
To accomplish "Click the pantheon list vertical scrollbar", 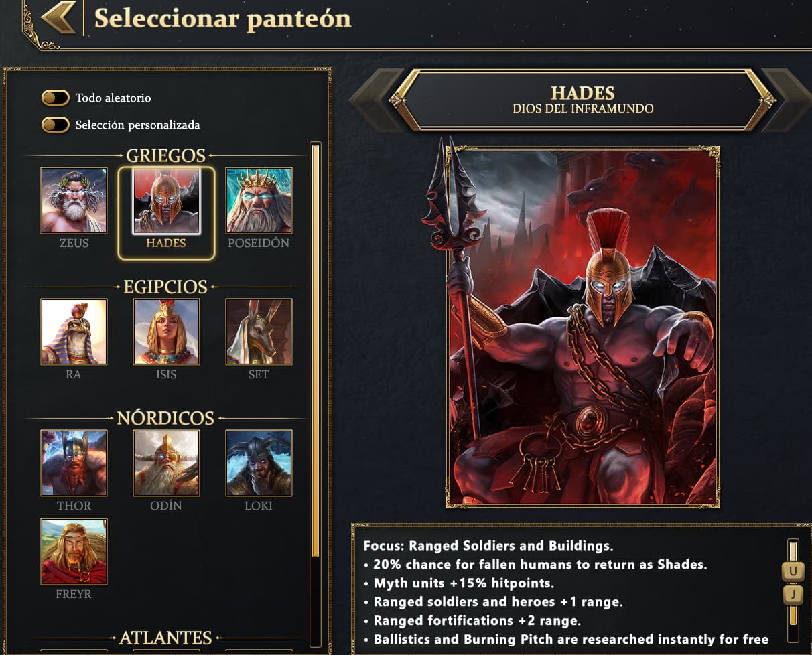I will coord(316,394).
